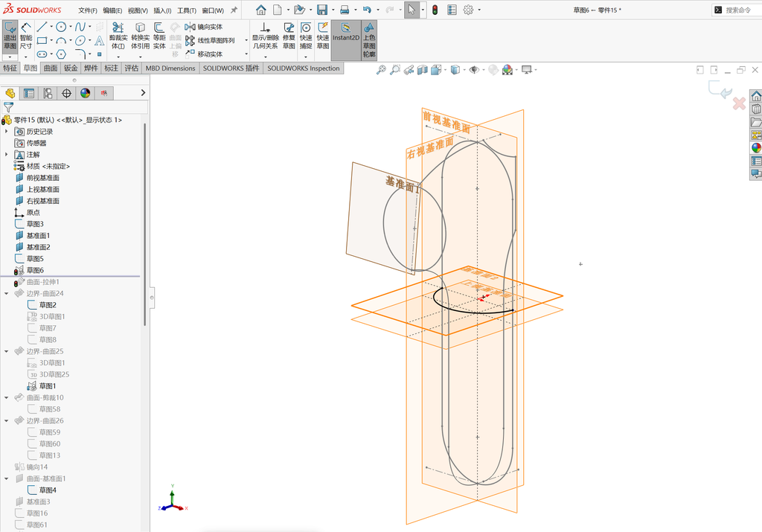The width and height of the screenshot is (762, 532).
Task: Expand the feature tree panel chevron
Action: (143, 92)
